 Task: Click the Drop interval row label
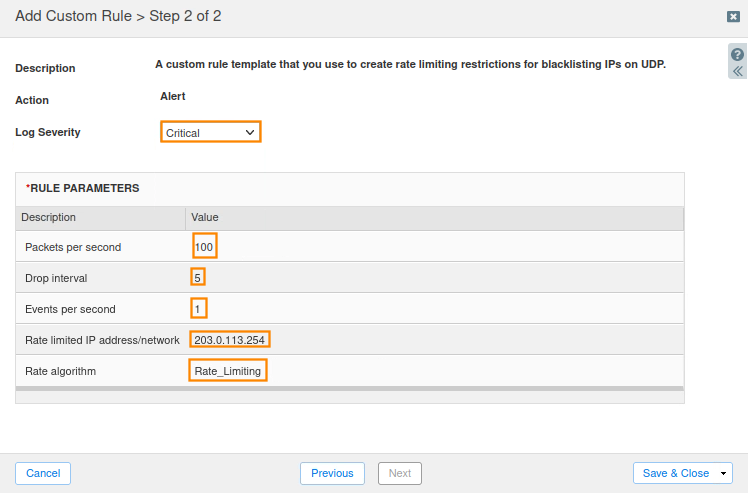56,278
